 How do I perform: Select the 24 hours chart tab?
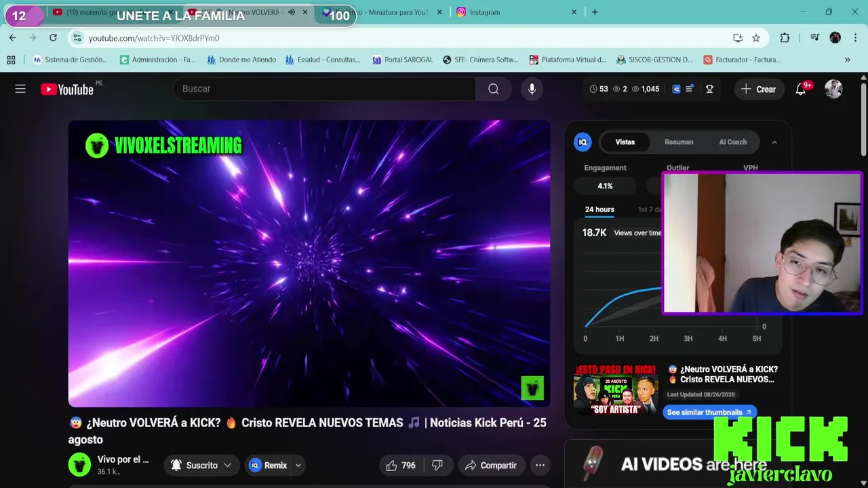click(x=599, y=209)
